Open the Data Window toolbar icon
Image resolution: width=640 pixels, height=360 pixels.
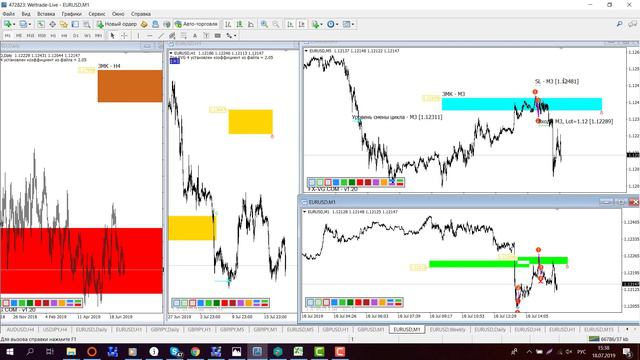tap(52, 24)
